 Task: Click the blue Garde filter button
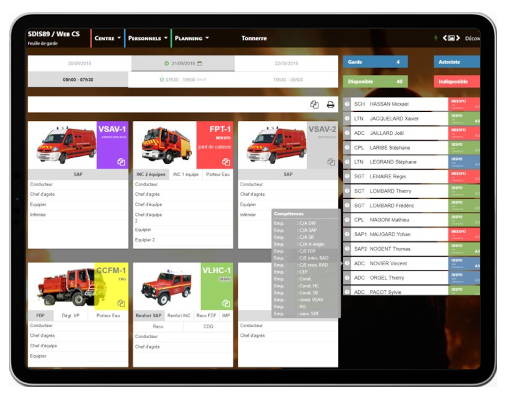[x=375, y=62]
